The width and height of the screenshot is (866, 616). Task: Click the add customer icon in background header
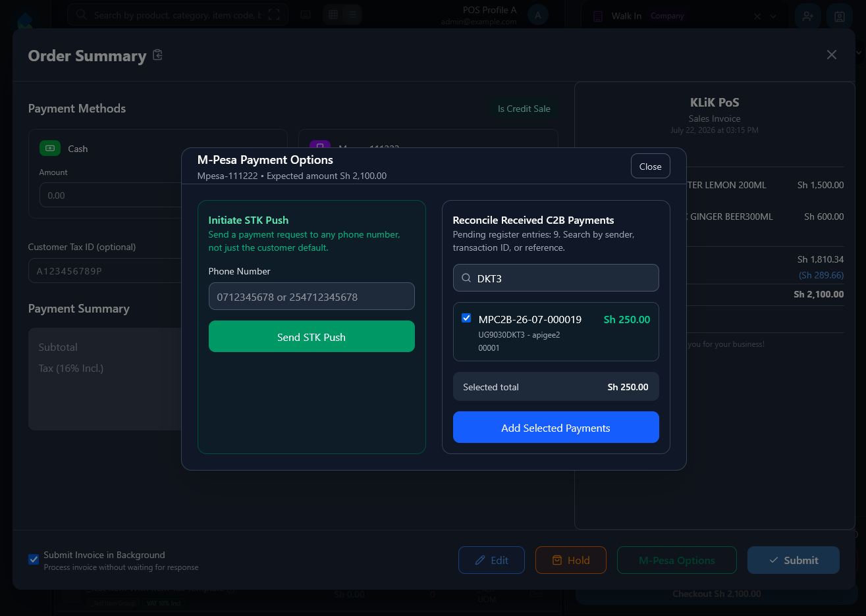tap(807, 16)
